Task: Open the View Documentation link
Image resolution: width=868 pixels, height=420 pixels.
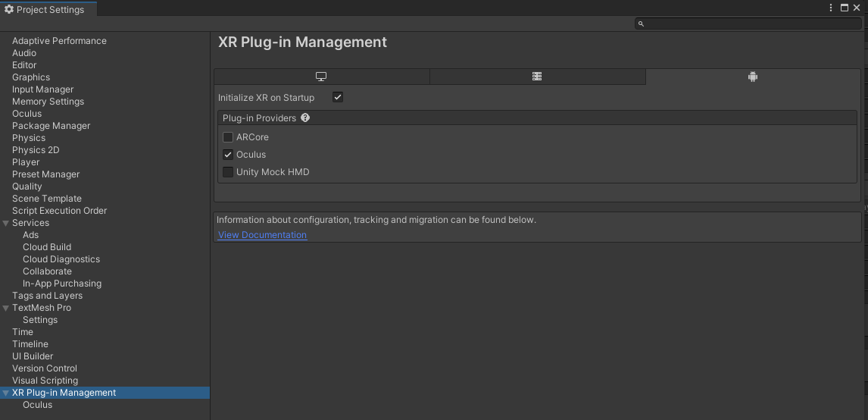Action: [x=262, y=235]
